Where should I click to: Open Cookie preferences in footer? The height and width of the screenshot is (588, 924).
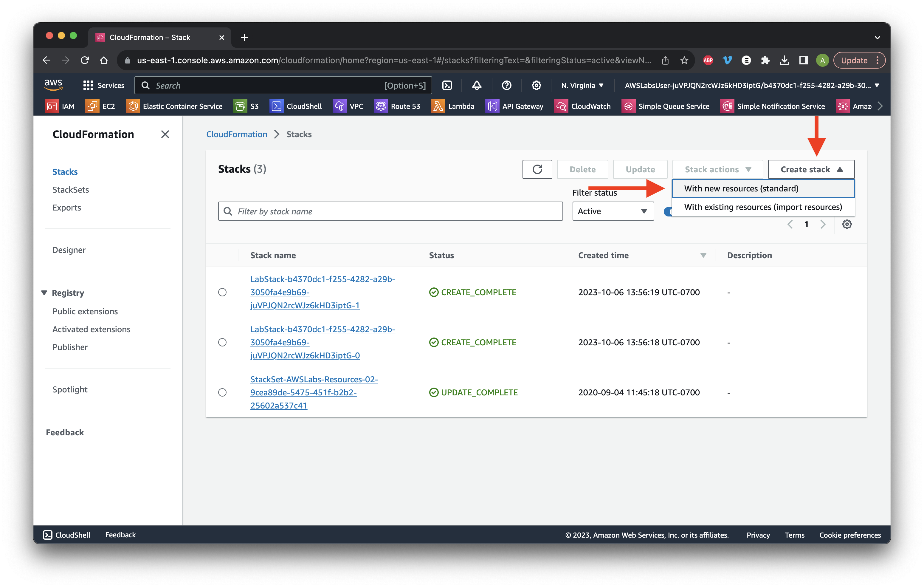(850, 535)
